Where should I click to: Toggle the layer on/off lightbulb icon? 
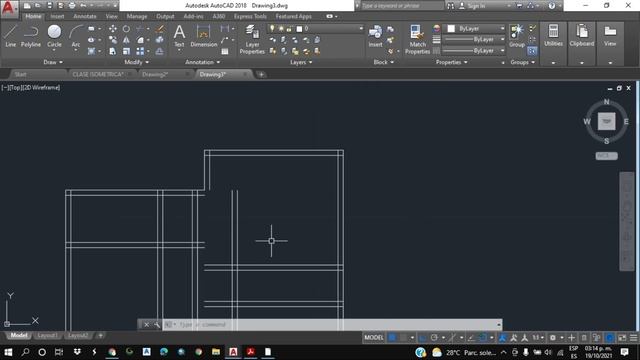272,28
